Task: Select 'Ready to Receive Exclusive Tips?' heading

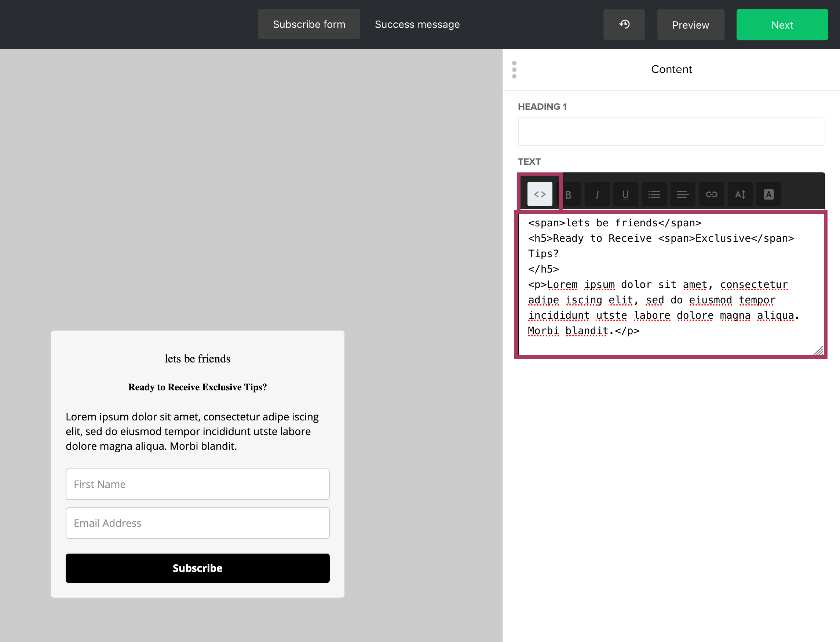Action: pos(197,387)
